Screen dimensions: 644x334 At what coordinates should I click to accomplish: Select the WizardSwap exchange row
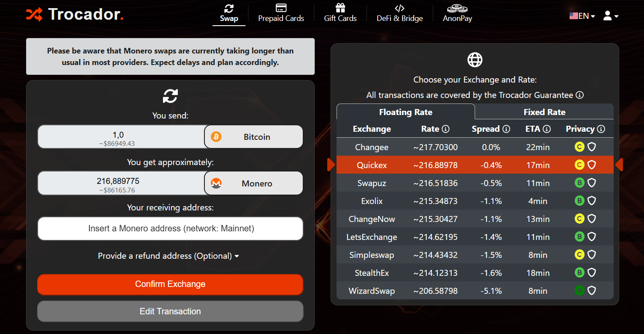475,291
